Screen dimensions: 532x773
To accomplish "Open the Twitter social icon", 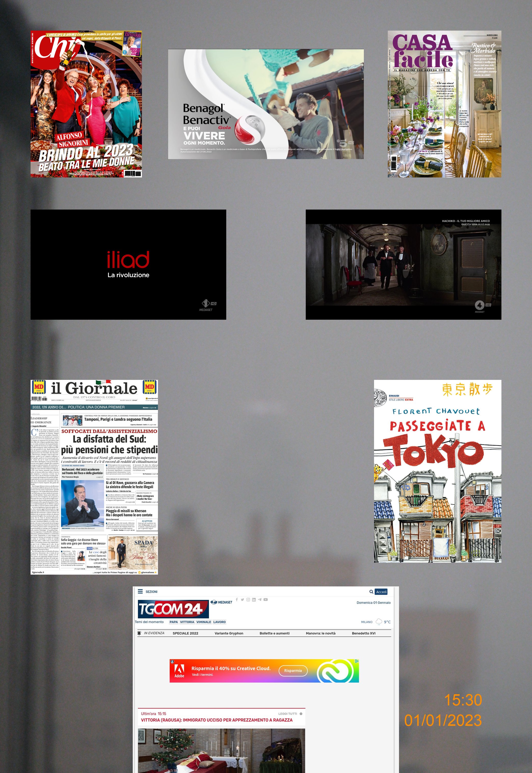I will tap(242, 600).
